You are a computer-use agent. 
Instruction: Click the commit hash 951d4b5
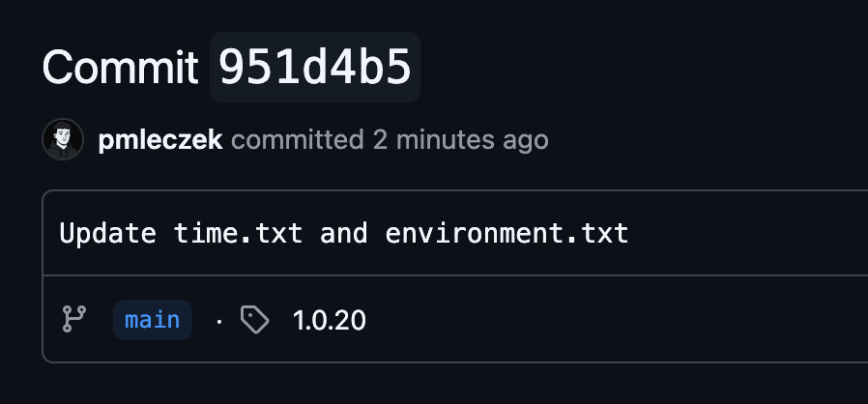[315, 67]
